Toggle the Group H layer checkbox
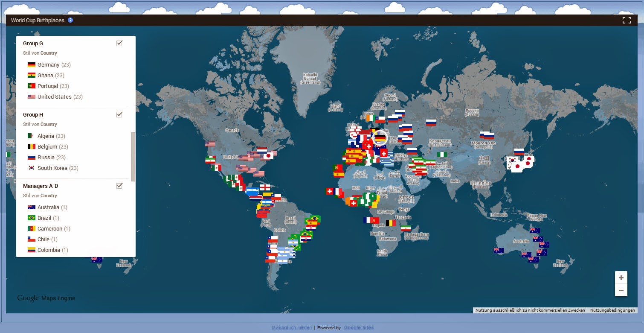This screenshot has width=644, height=333. pyautogui.click(x=119, y=114)
